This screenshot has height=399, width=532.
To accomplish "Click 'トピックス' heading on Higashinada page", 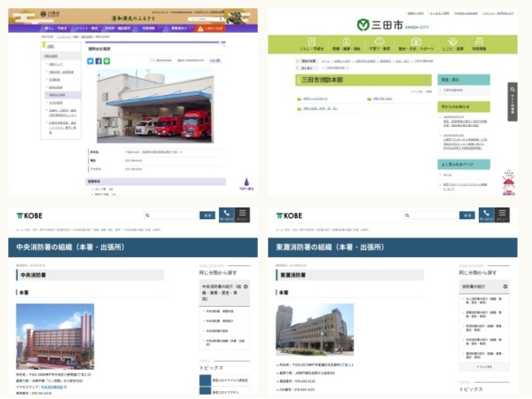I will tap(471, 389).
